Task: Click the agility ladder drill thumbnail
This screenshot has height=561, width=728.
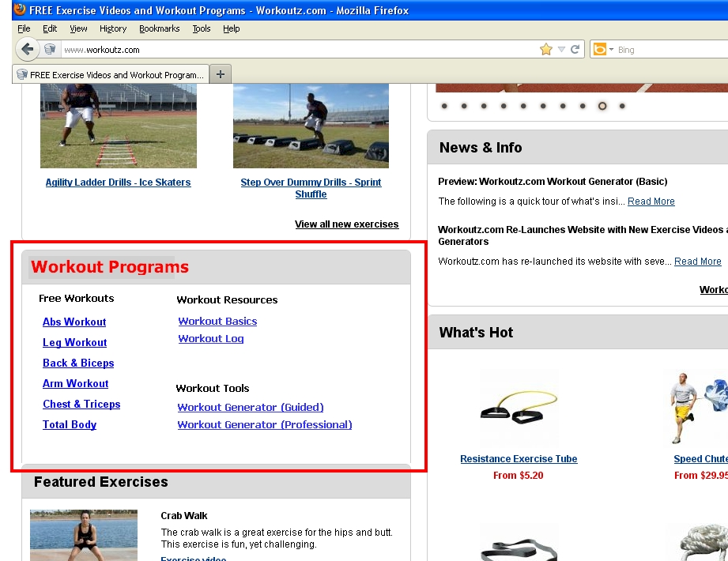Action: click(x=119, y=126)
